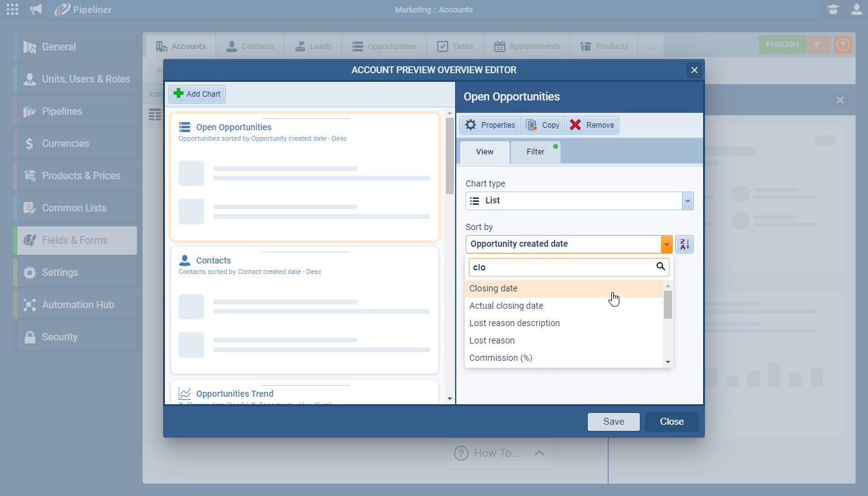Choose Actual closing date option
Viewport: 868px width, 496px height.
click(506, 306)
